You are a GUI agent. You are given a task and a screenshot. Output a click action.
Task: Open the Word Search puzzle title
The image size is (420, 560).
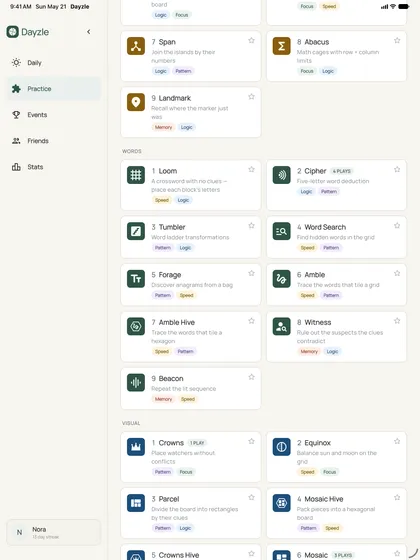tap(325, 227)
